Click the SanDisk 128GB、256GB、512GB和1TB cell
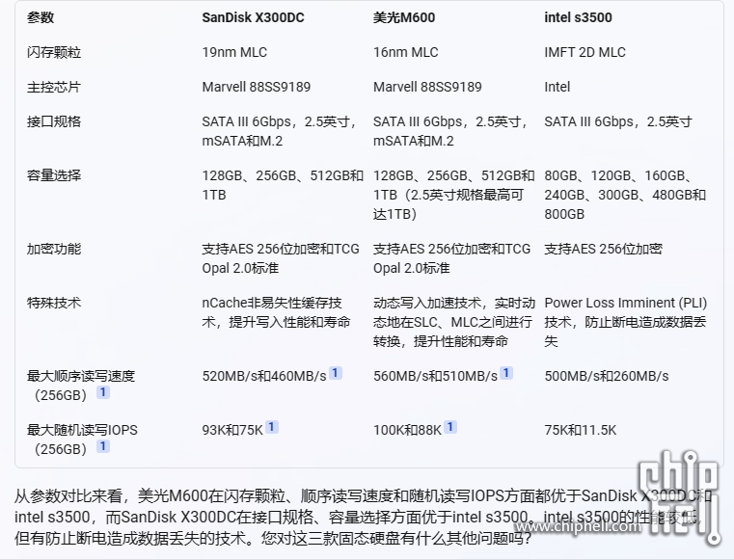The height and width of the screenshot is (560, 734). [x=283, y=185]
